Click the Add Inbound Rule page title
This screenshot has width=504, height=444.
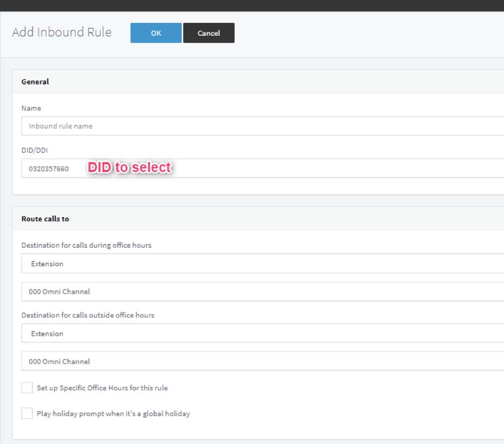[61, 32]
